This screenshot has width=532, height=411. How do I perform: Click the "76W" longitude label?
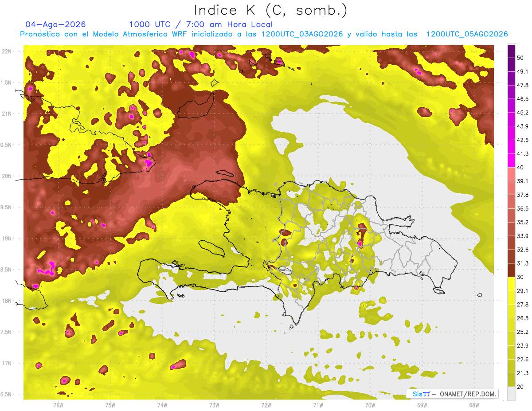point(58,405)
